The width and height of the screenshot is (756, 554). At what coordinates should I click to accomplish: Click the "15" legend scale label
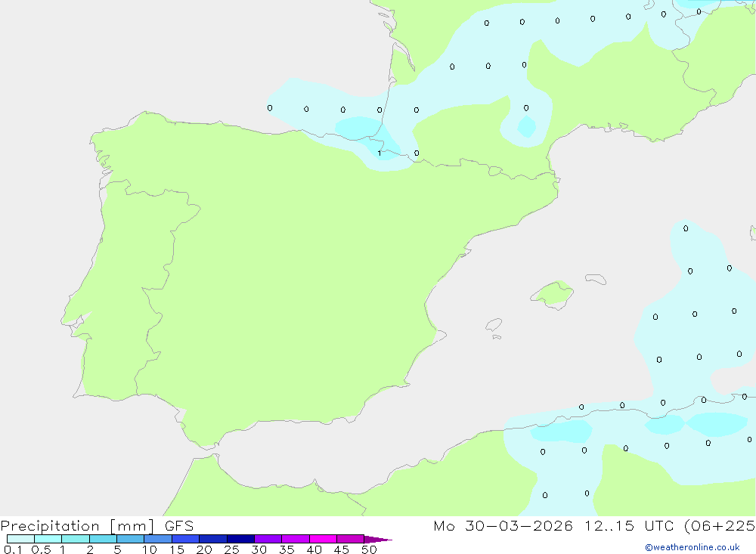point(177,549)
